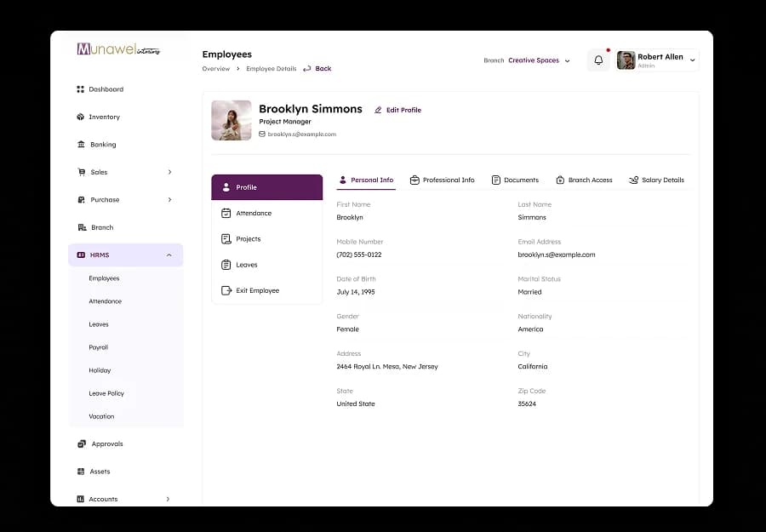Open notifications bell icon

pos(598,60)
